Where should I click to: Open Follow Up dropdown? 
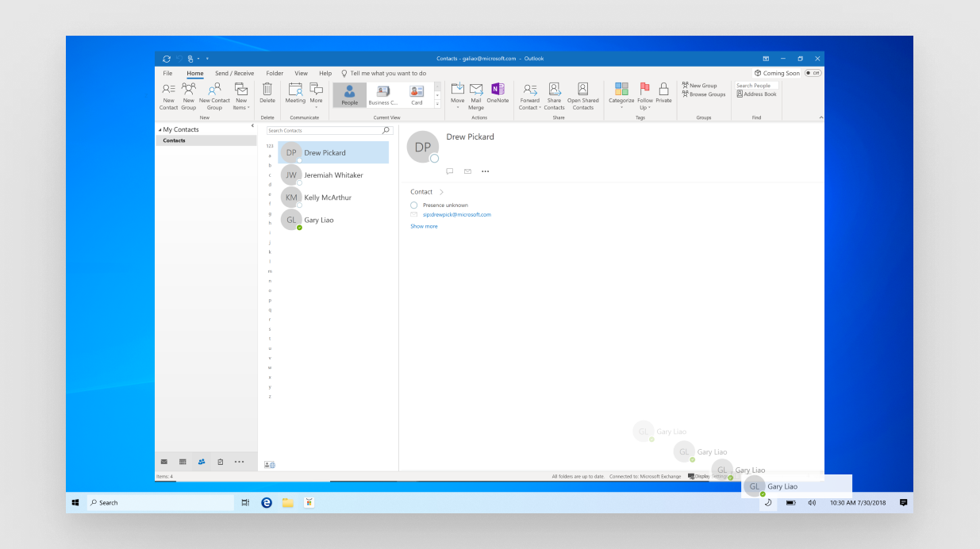[x=645, y=96]
